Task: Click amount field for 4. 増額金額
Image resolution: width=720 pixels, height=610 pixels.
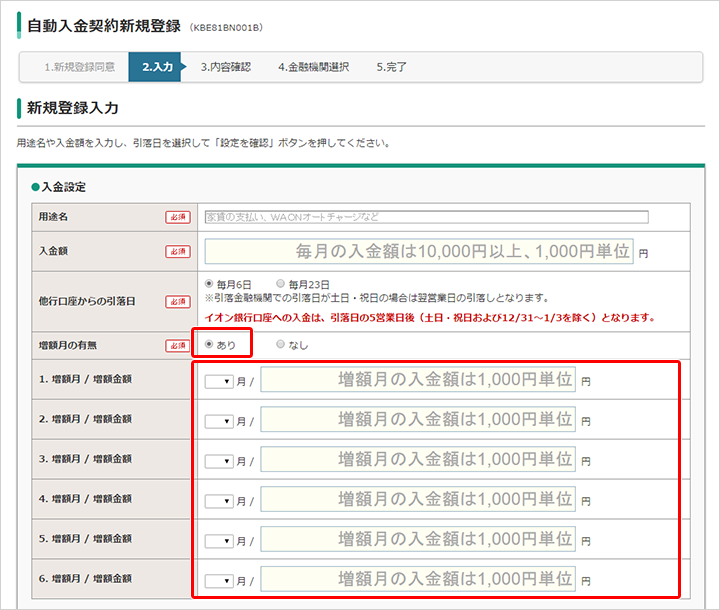Action: [418, 499]
